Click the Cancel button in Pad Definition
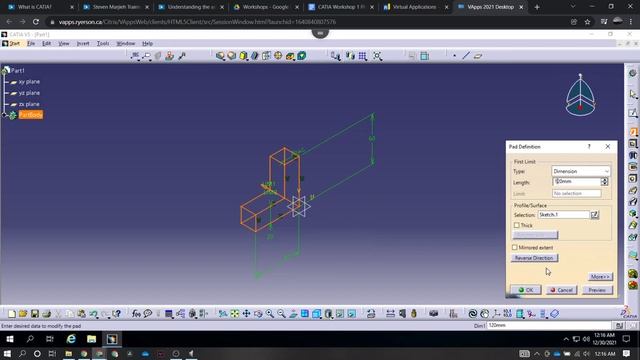This screenshot has height=360, width=640. (x=561, y=290)
